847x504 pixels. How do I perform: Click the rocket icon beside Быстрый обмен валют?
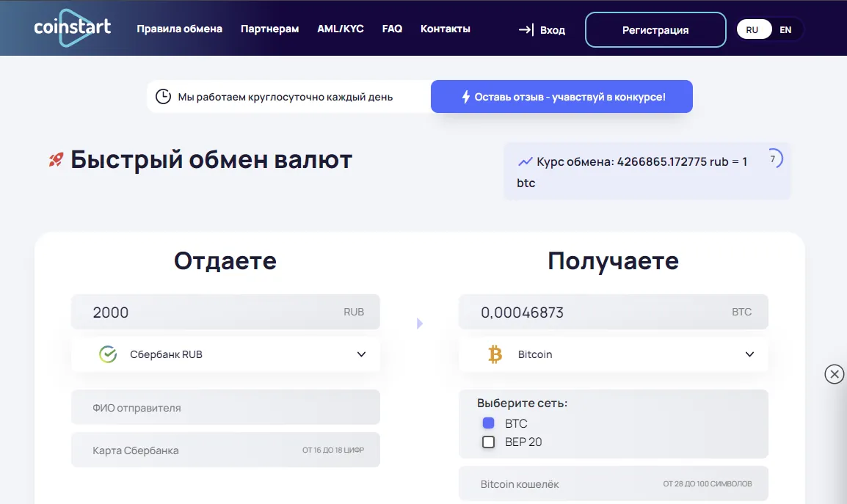56,159
